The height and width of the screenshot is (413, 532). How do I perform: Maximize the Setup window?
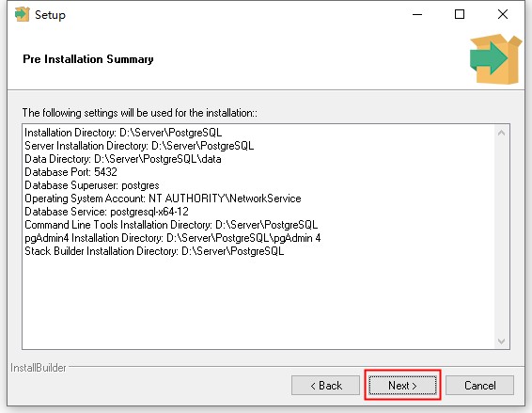click(x=460, y=14)
